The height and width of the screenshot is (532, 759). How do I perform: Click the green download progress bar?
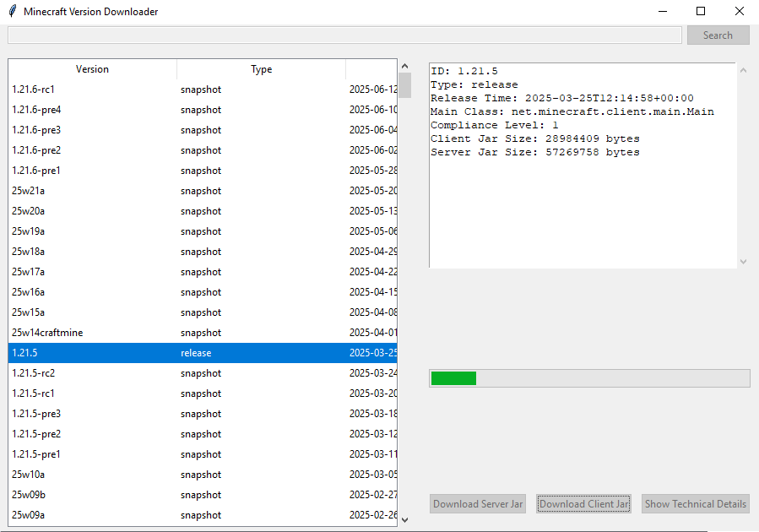pos(589,378)
